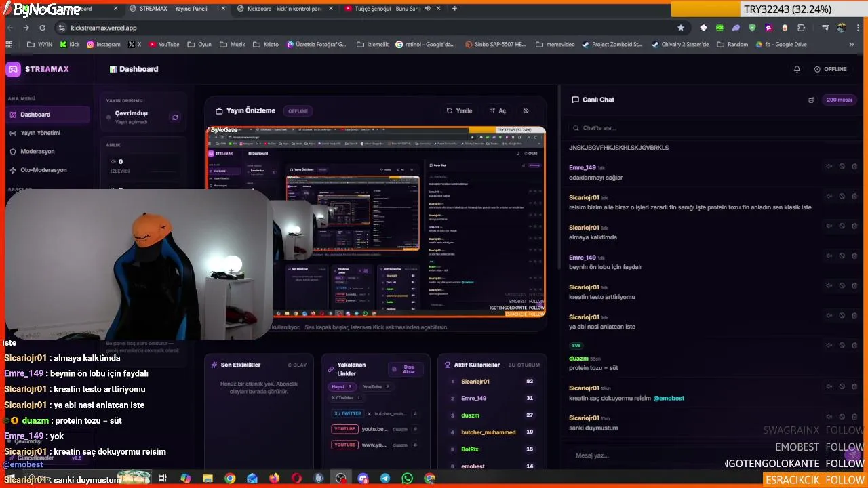Mute user on 'beynin ön lobu' message

[829, 256]
